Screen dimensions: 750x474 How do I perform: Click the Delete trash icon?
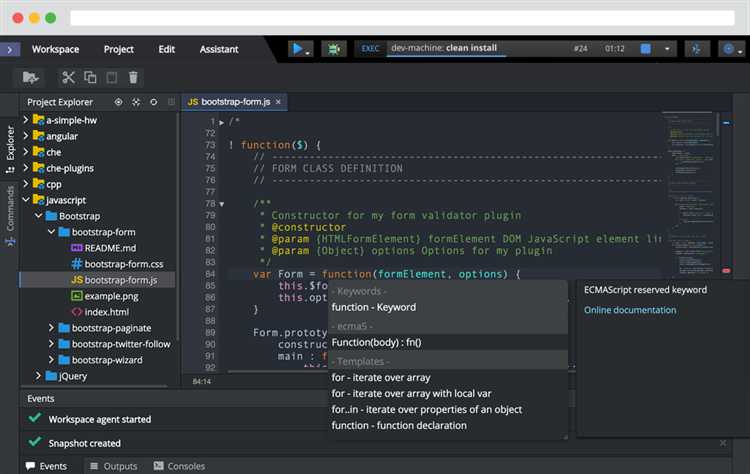pyautogui.click(x=133, y=77)
